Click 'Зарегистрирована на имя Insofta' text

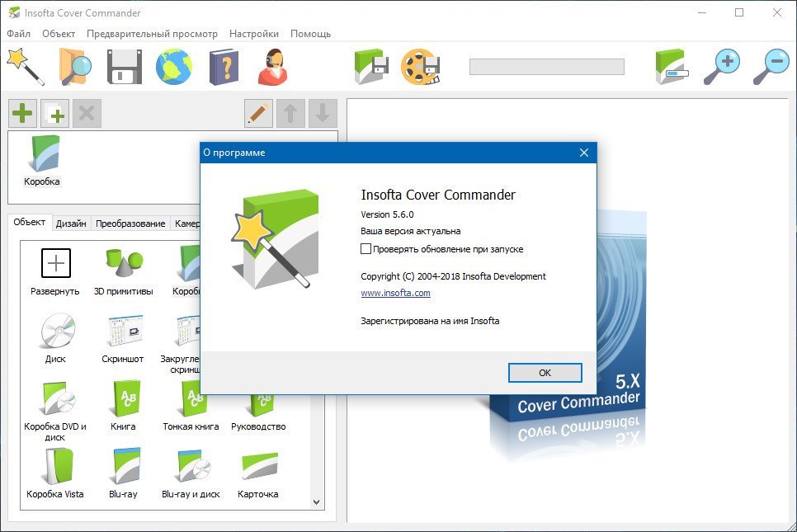pyautogui.click(x=430, y=321)
